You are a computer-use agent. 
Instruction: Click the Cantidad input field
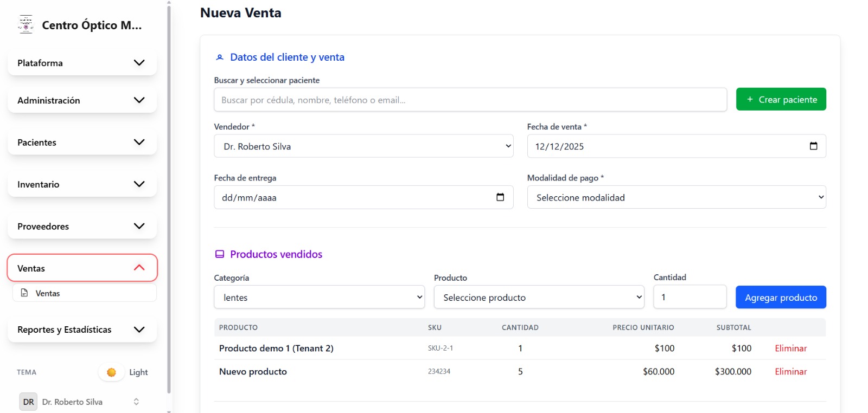click(690, 297)
